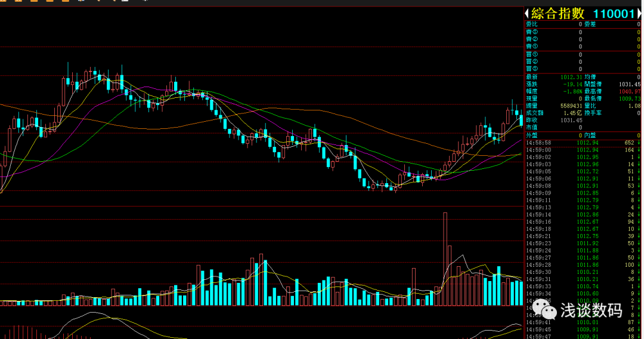The width and height of the screenshot is (644, 339).
Task: Select the latest price 1012.31
Action: pyautogui.click(x=571, y=77)
